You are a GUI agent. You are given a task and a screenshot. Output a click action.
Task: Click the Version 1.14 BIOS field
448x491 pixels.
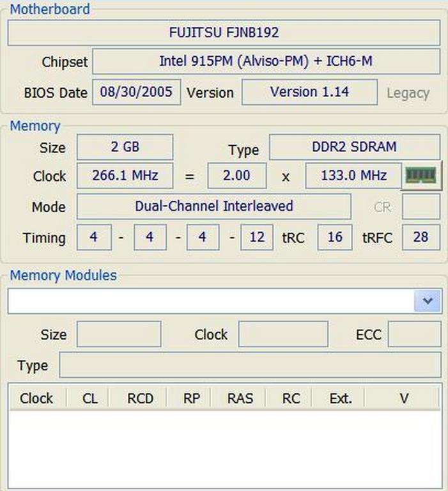pyautogui.click(x=309, y=91)
